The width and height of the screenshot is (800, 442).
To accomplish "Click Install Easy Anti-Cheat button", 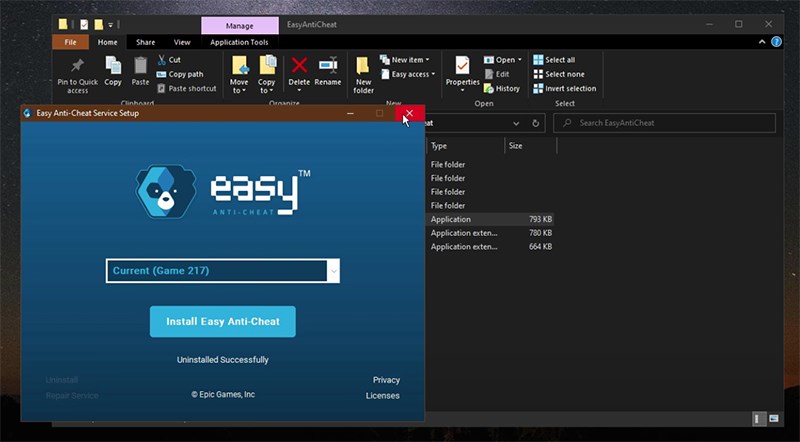I will coord(222,322).
